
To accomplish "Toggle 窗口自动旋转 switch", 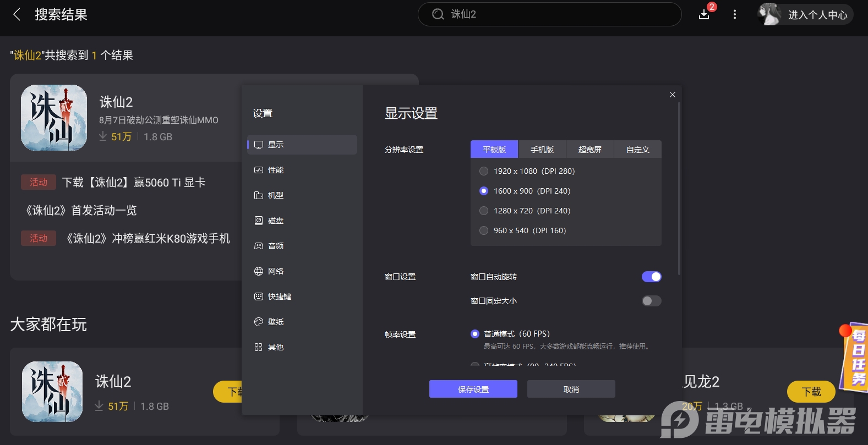I will [x=652, y=277].
